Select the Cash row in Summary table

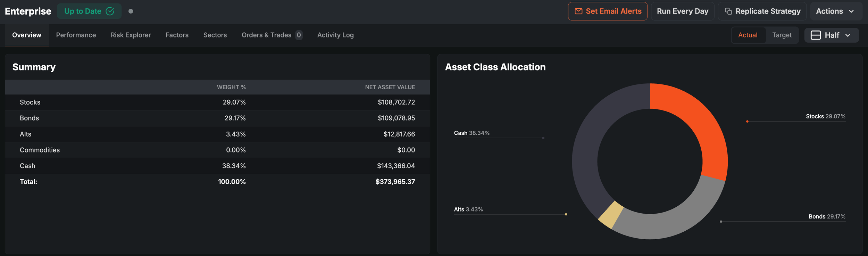pyautogui.click(x=217, y=166)
